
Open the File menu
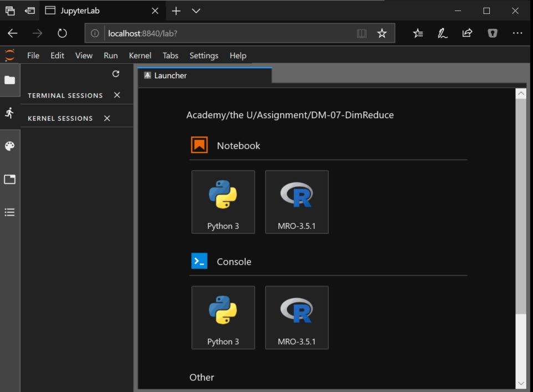[33, 55]
